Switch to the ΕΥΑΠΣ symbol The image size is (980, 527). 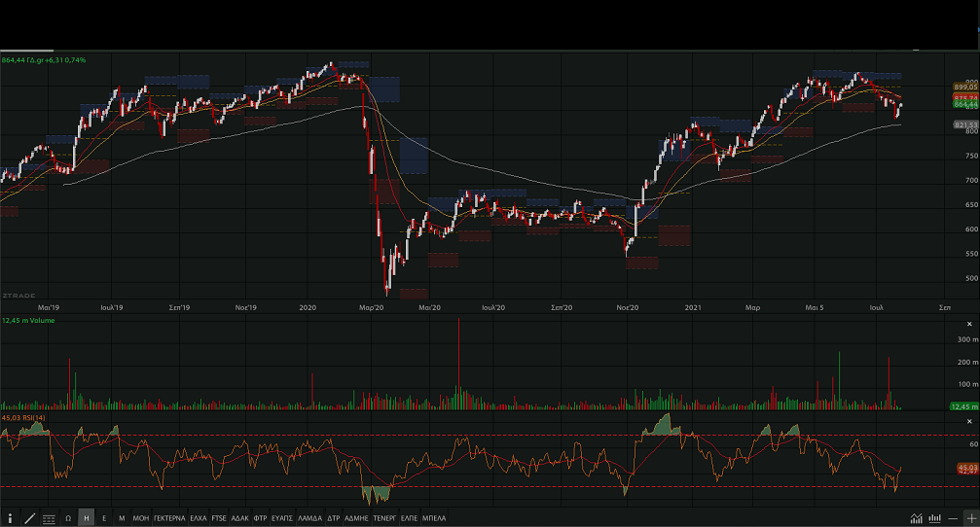click(x=282, y=518)
